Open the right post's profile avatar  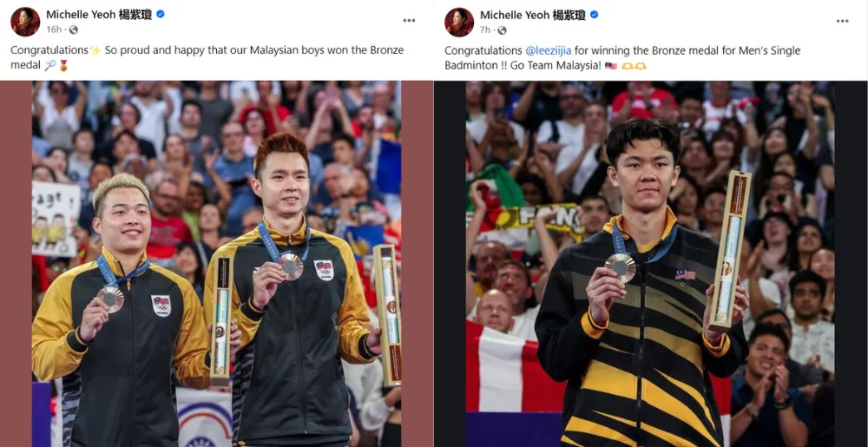coord(459,22)
